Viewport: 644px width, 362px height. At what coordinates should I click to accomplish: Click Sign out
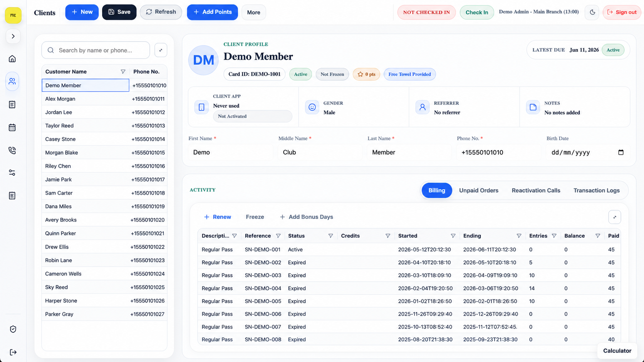[622, 12]
